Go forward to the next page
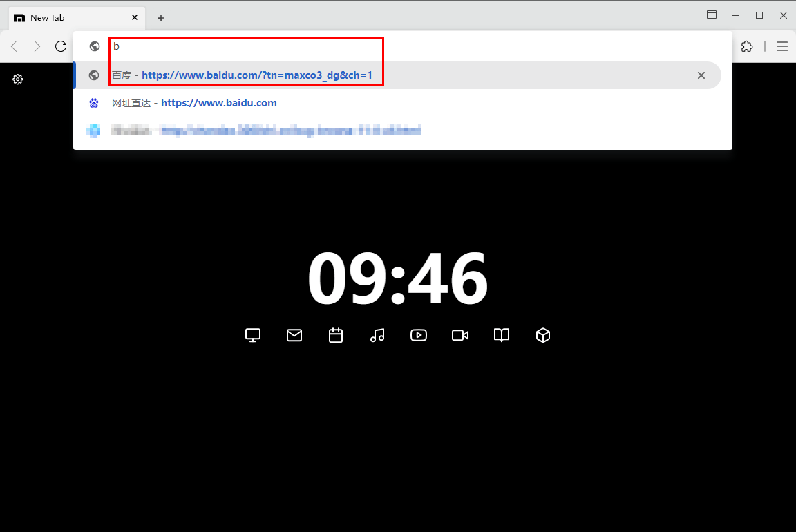This screenshot has height=532, width=796. tap(37, 46)
